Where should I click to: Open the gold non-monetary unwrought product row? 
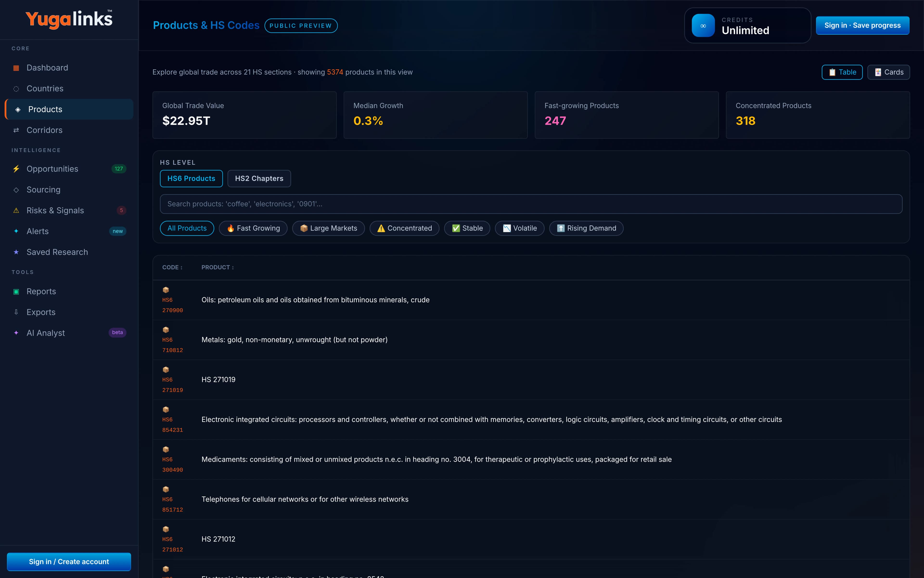pos(531,340)
